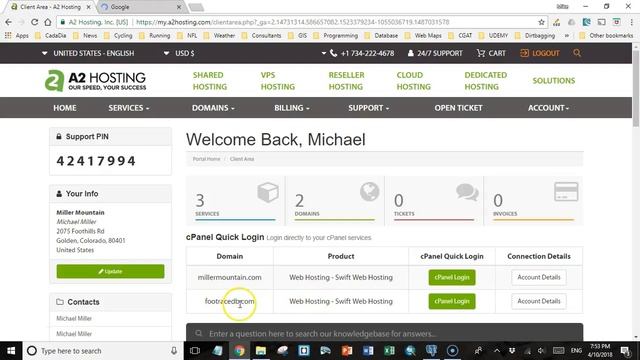This screenshot has height=360, width=640.
Task: Click the Services box icon tile
Action: click(236, 200)
